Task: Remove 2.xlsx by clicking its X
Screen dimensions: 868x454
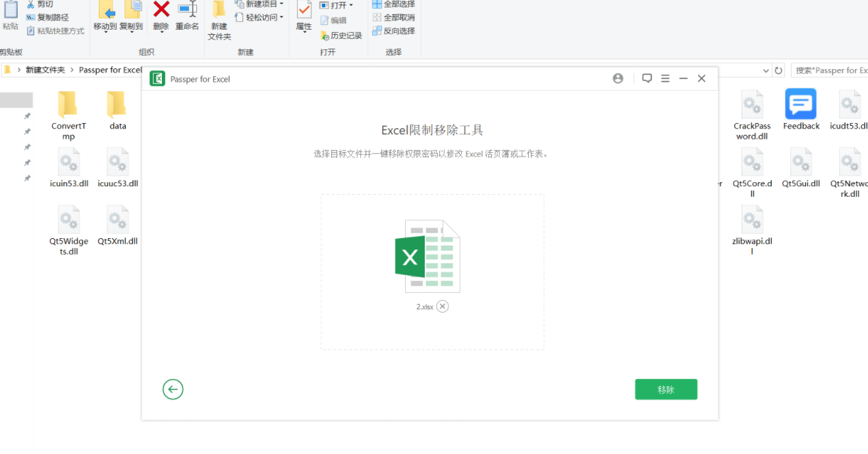Action: click(x=443, y=306)
